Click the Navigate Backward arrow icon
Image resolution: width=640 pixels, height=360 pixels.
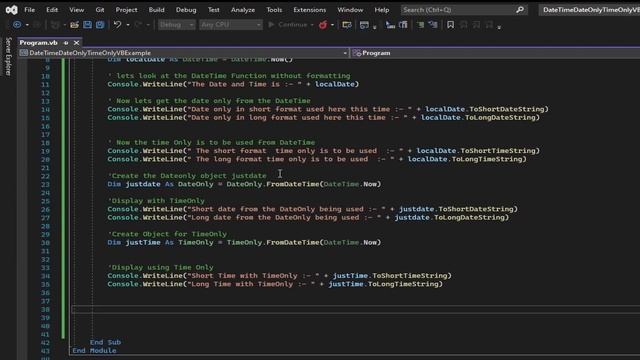pyautogui.click(x=17, y=25)
